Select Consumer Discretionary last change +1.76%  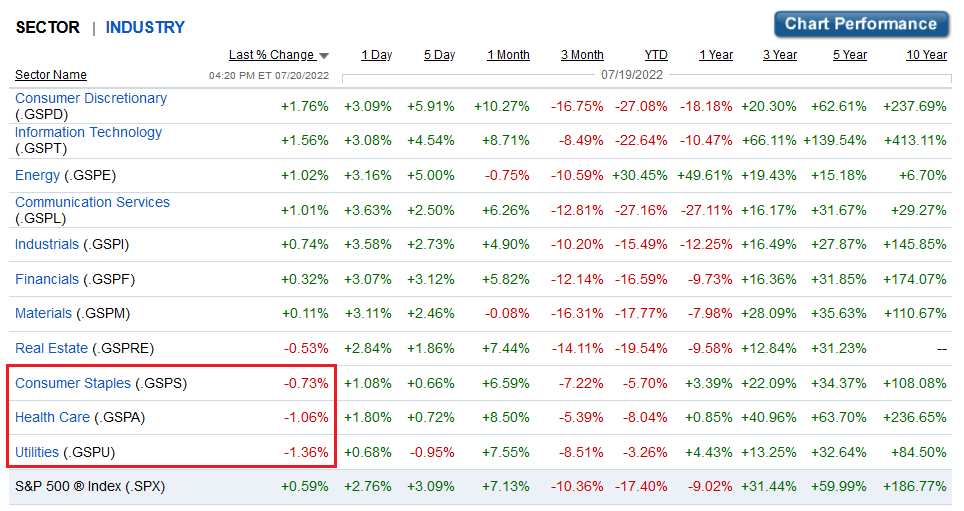pos(305,106)
